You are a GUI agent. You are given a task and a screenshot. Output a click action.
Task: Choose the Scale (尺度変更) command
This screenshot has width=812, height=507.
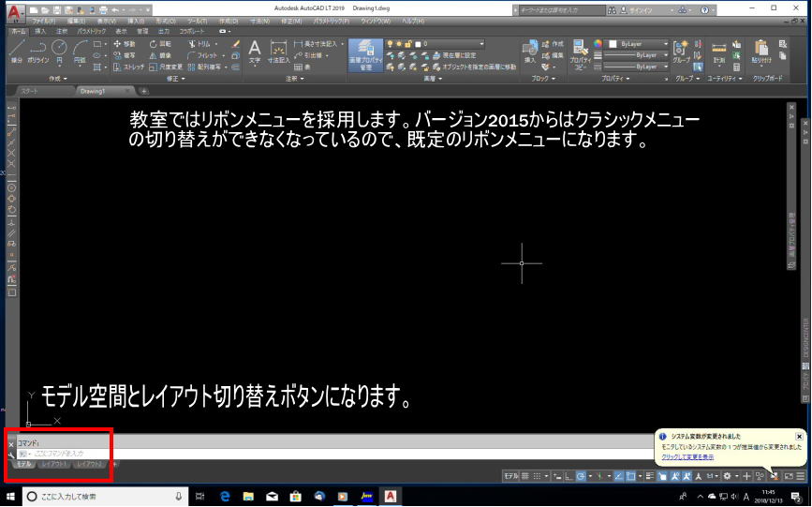click(166, 67)
